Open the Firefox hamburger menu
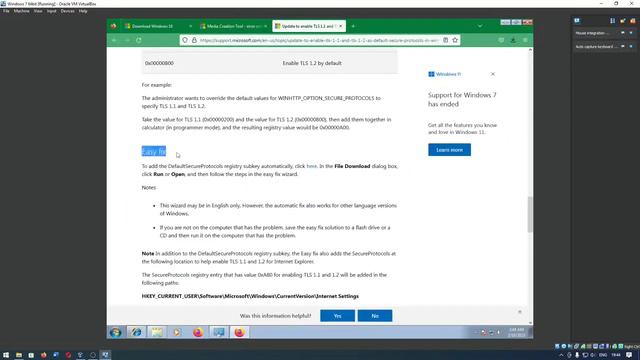 (x=525, y=40)
